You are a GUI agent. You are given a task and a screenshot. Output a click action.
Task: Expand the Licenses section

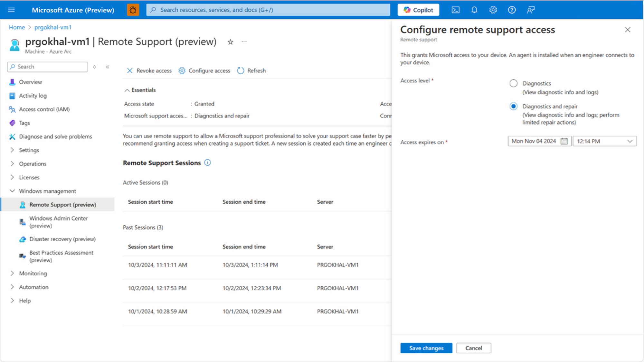(12, 177)
